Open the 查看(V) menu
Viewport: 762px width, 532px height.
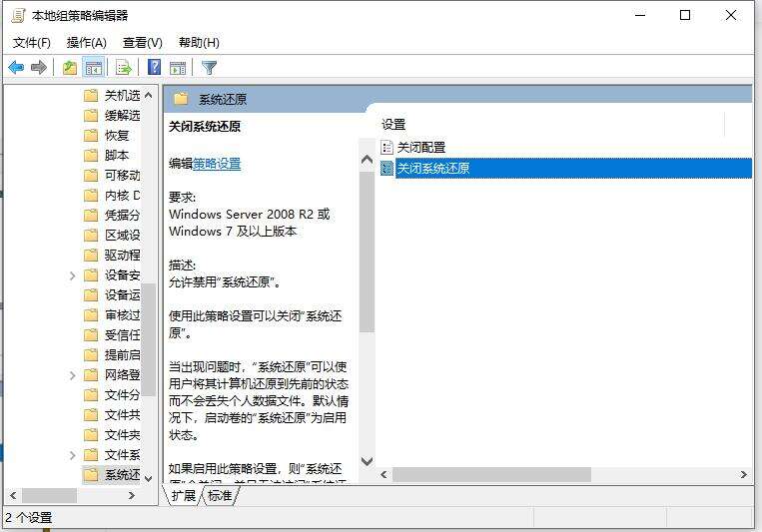click(x=143, y=43)
